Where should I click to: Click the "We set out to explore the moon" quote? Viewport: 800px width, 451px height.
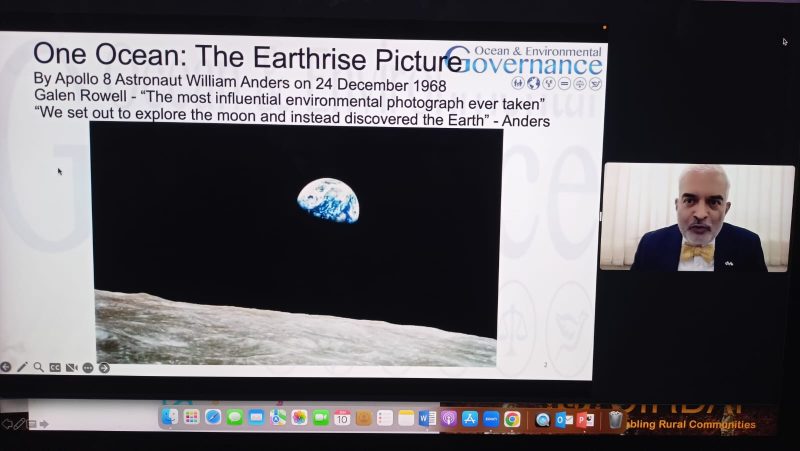292,116
